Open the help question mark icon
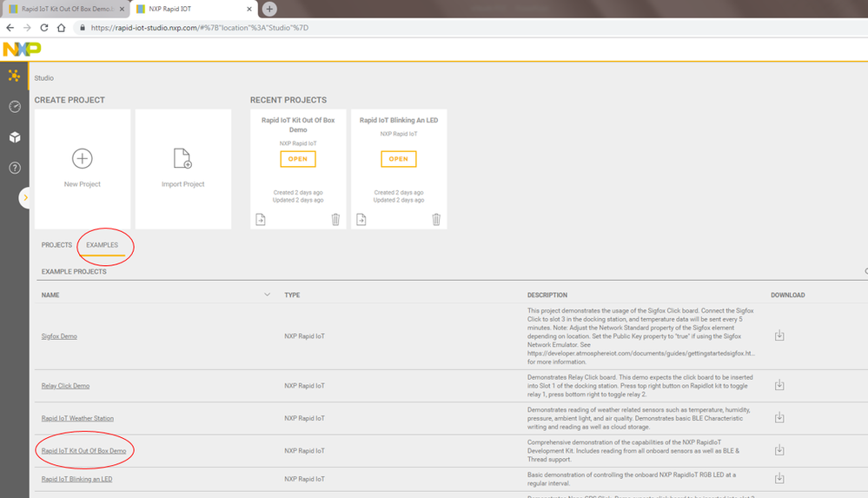Screen dimensions: 868x498 tap(15, 168)
